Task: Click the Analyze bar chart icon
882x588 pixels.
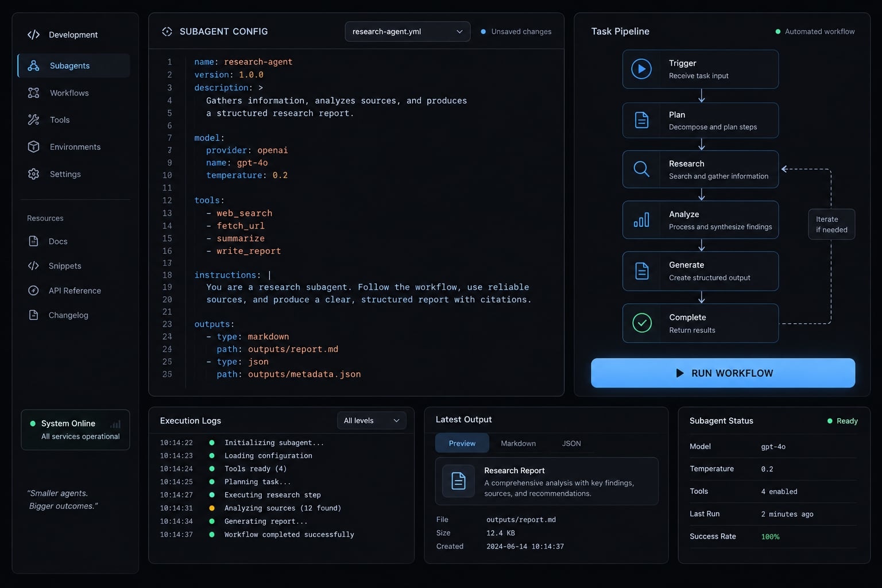Action: pyautogui.click(x=641, y=220)
